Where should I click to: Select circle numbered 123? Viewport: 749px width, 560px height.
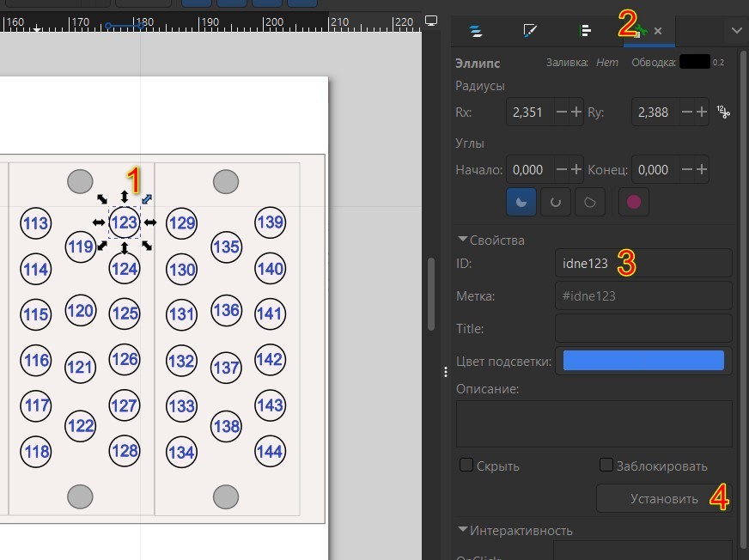coord(125,222)
